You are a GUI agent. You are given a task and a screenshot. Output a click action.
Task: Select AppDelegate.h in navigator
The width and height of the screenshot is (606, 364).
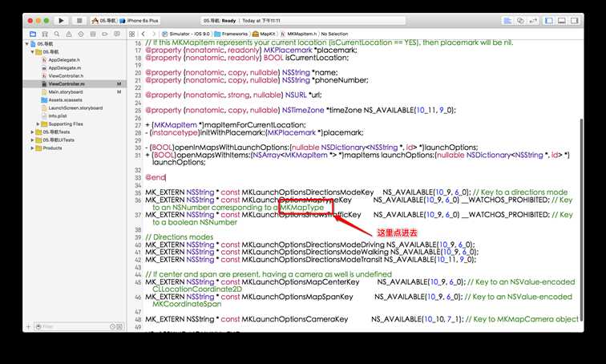[x=64, y=60]
